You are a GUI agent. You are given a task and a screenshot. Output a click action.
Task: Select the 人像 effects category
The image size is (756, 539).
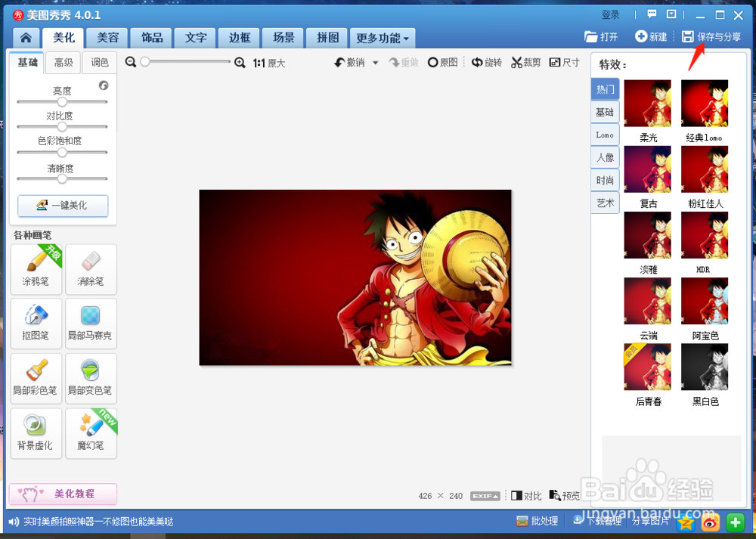[x=605, y=158]
